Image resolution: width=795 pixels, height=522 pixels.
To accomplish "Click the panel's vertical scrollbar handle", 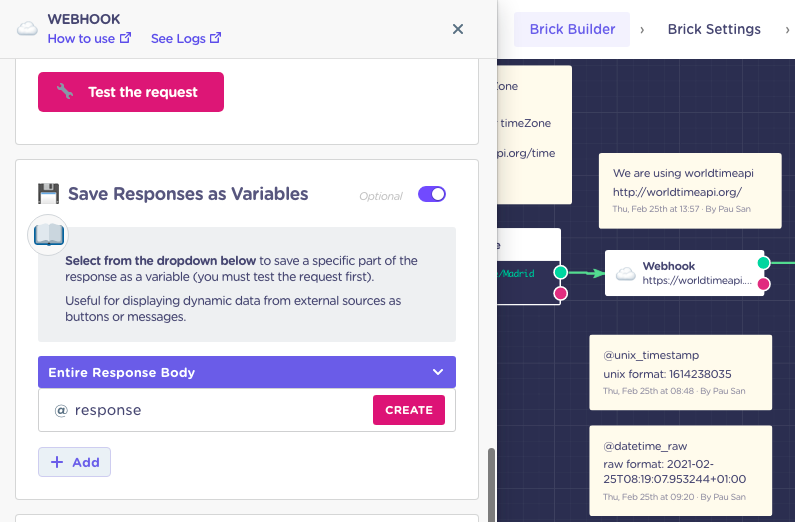I will [x=491, y=484].
